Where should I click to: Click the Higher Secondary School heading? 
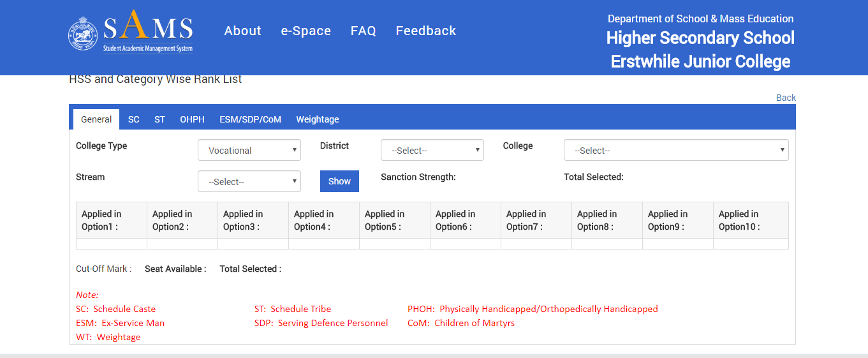click(x=700, y=38)
